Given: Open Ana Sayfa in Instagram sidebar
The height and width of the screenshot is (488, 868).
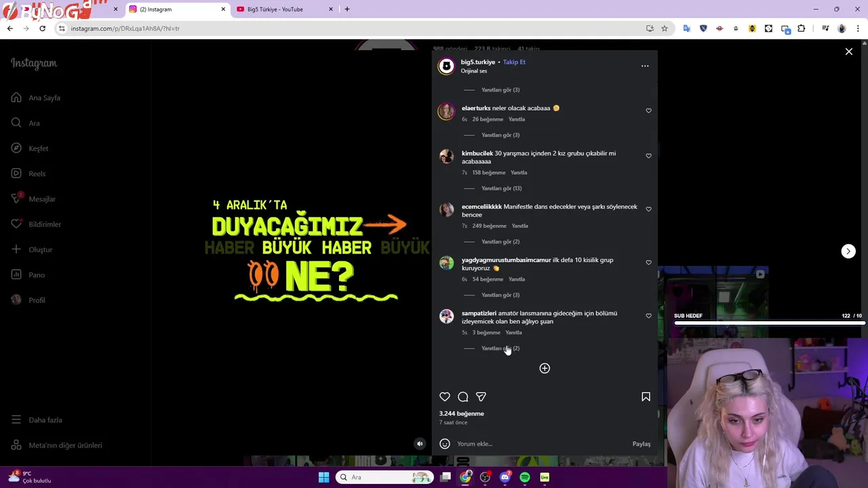Looking at the screenshot, I should click(36, 98).
